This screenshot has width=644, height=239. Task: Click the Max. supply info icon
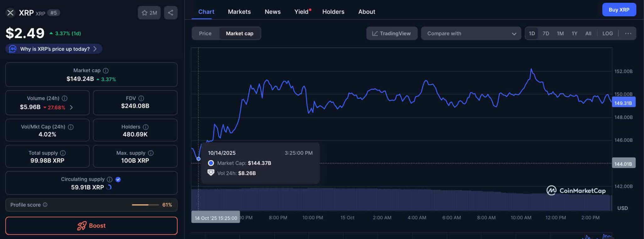(x=151, y=153)
